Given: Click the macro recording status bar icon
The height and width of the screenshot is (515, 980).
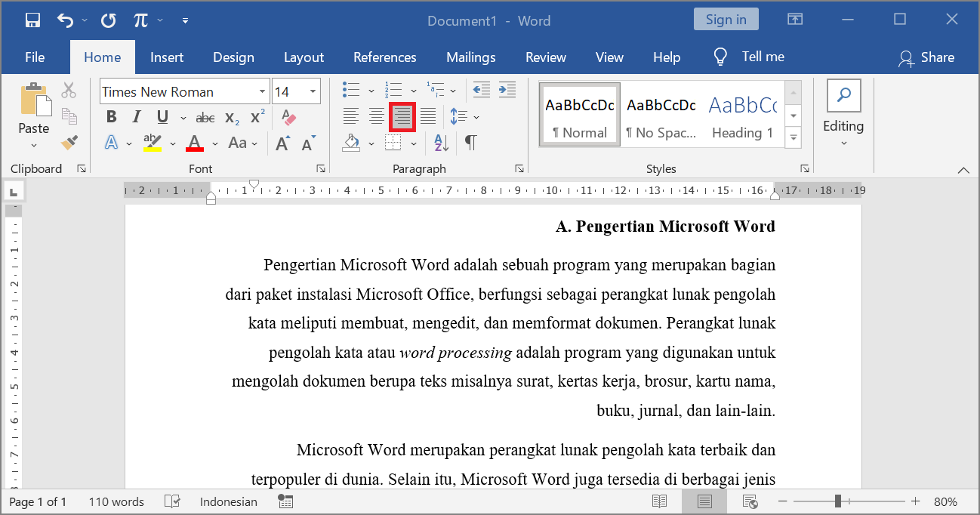Looking at the screenshot, I should [x=285, y=501].
